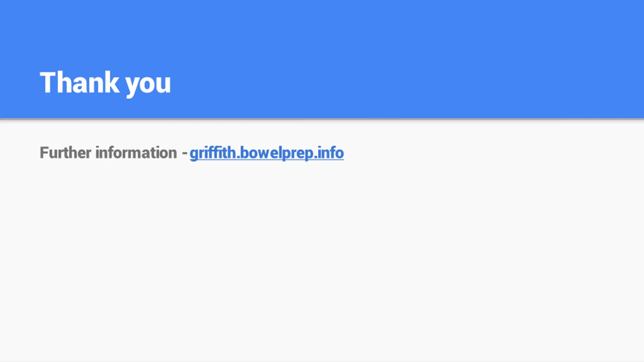Click the letter 'F' starting 'Further'

pos(44,152)
